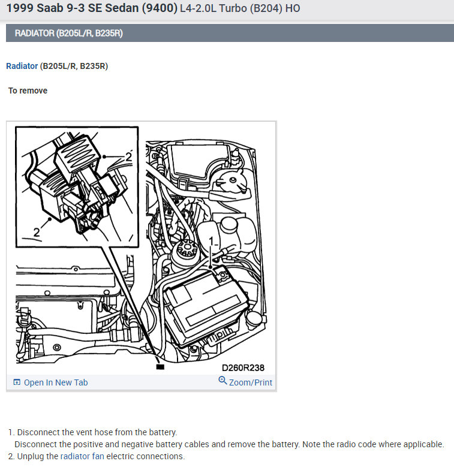This screenshot has height=476, width=454.
Task: Click the L4-2.0L Turbo (B204) HO text
Action: (240, 8)
